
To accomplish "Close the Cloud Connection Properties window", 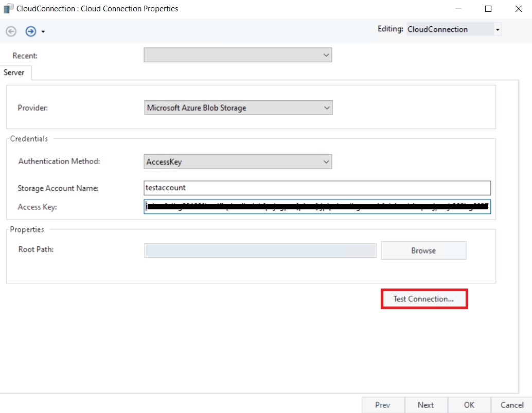I will [x=518, y=9].
